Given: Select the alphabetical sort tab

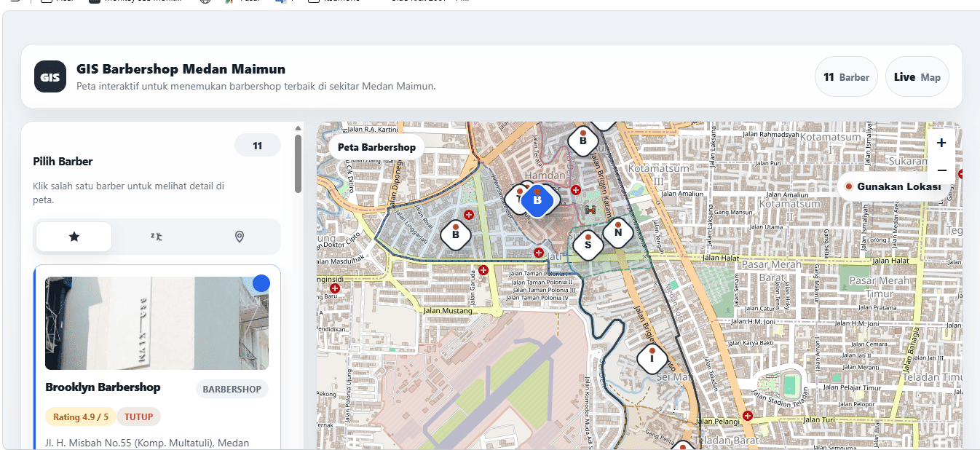Looking at the screenshot, I should click(156, 237).
